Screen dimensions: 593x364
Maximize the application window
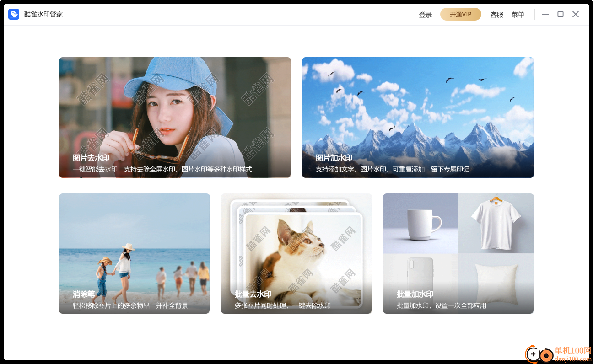(561, 14)
